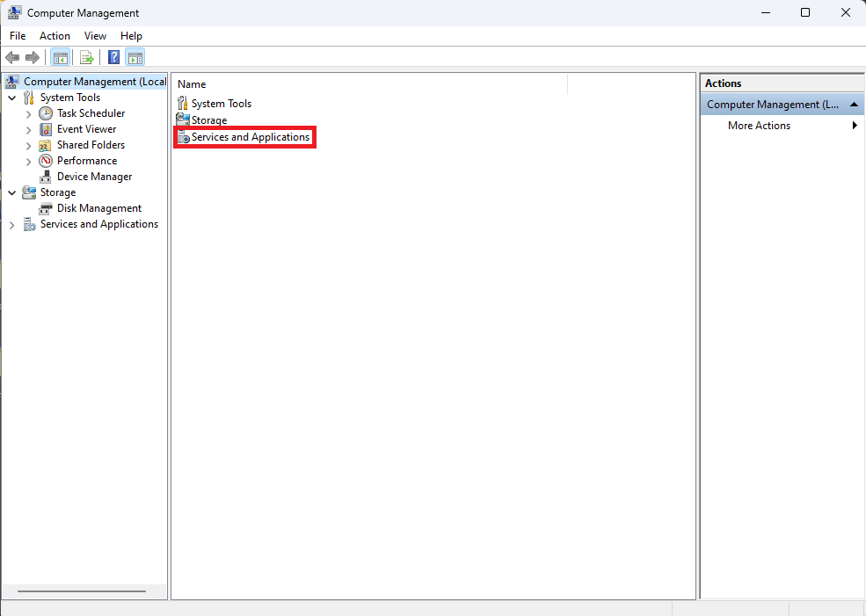Click the left pane horizontal scrollbar

coord(82,591)
